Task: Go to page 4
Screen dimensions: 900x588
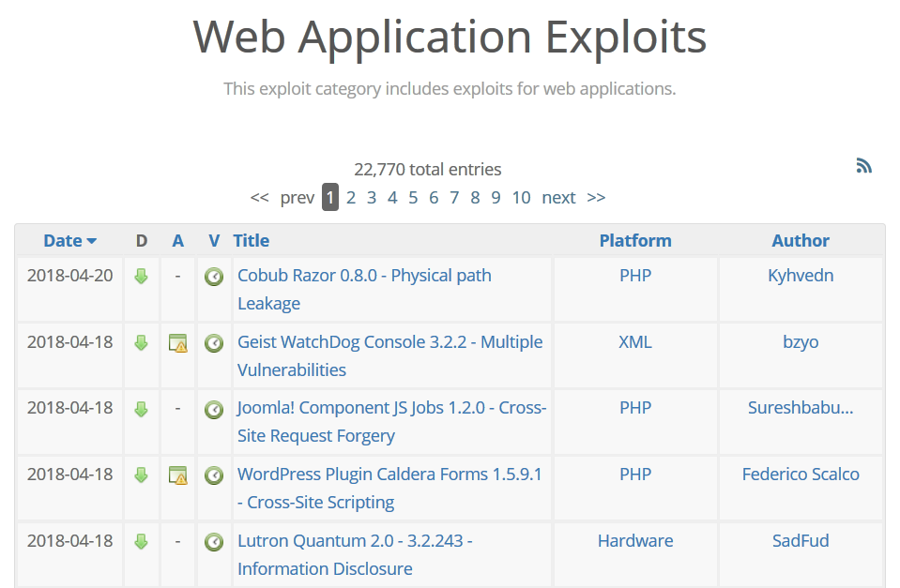Action: 392,197
